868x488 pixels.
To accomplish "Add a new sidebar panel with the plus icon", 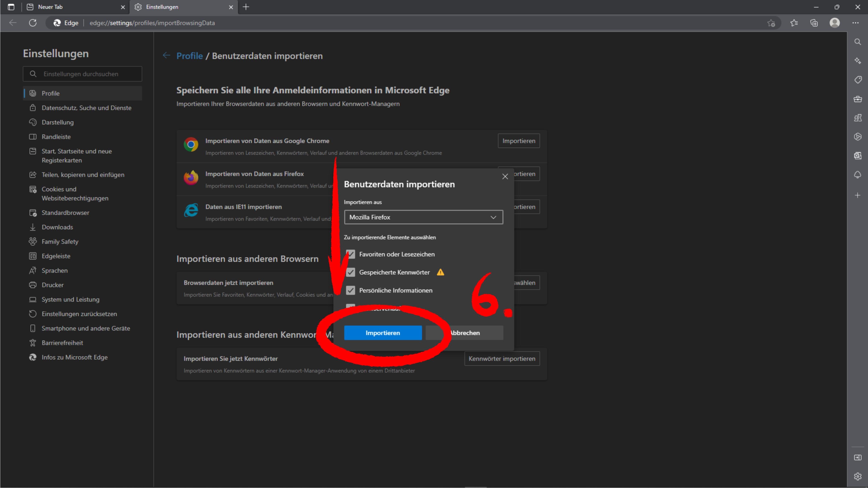I will click(x=858, y=195).
